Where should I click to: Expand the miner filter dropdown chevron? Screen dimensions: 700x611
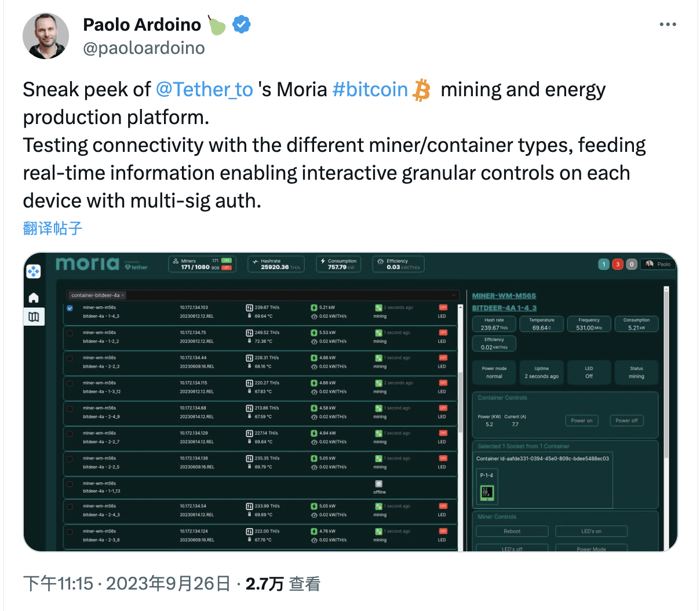(454, 294)
